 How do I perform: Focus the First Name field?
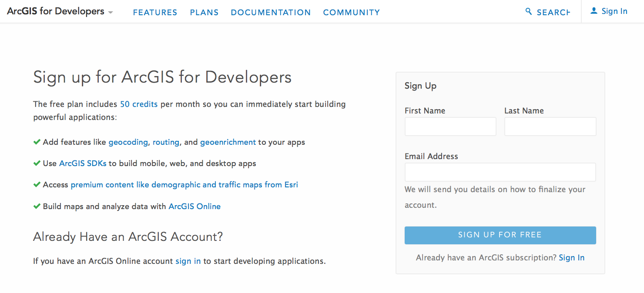tap(450, 127)
